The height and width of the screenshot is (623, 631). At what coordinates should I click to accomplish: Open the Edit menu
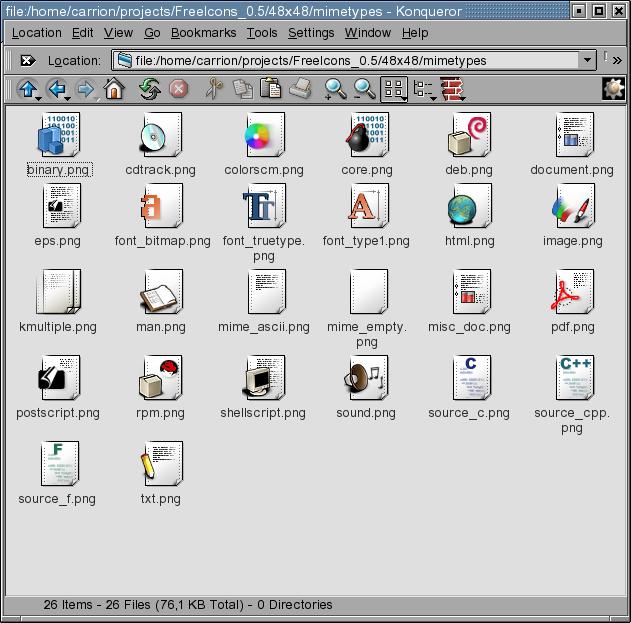(x=82, y=33)
